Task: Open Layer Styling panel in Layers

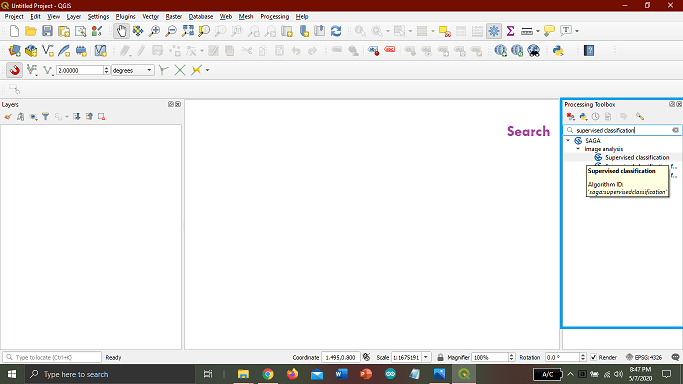Action: tap(8, 117)
